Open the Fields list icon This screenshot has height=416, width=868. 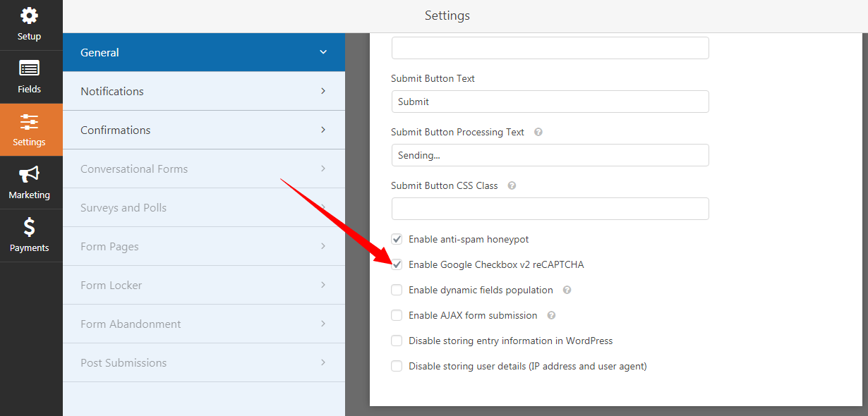click(x=29, y=68)
